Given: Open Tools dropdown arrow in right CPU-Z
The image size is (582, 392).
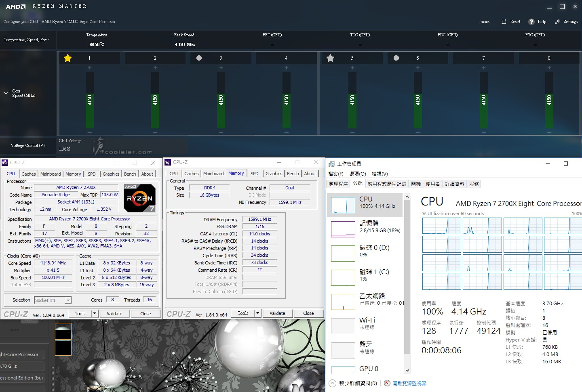Looking at the screenshot, I should point(257,313).
